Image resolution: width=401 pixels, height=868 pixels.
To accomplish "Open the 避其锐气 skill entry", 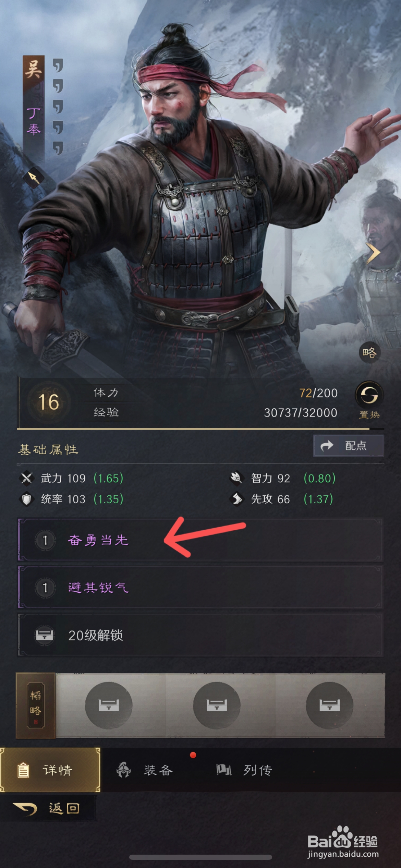I will coord(200,588).
